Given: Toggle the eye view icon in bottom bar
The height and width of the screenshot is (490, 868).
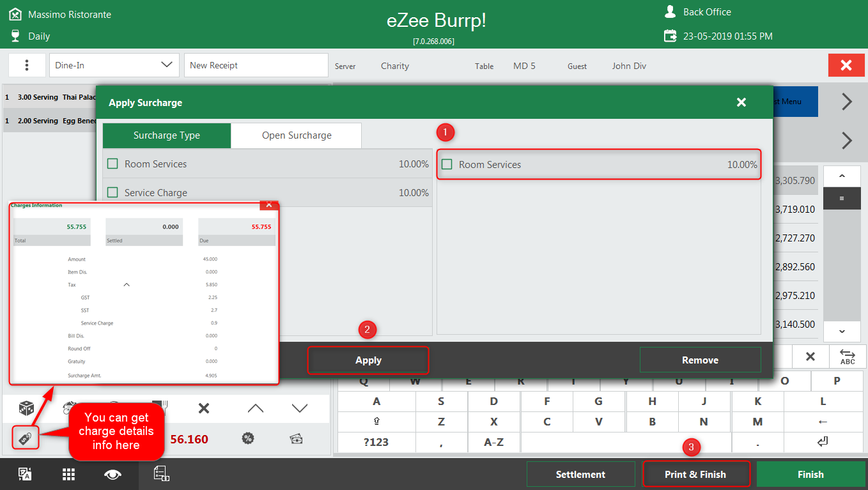Looking at the screenshot, I should 113,474.
